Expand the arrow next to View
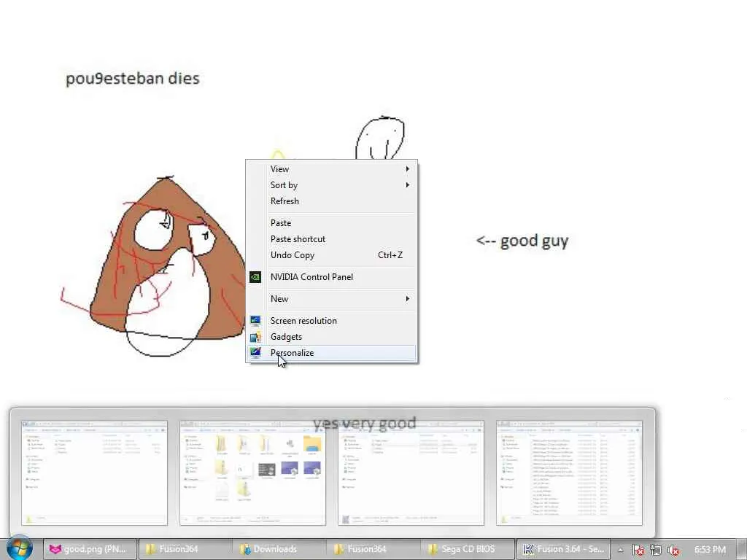This screenshot has height=560, width=747. coord(407,169)
